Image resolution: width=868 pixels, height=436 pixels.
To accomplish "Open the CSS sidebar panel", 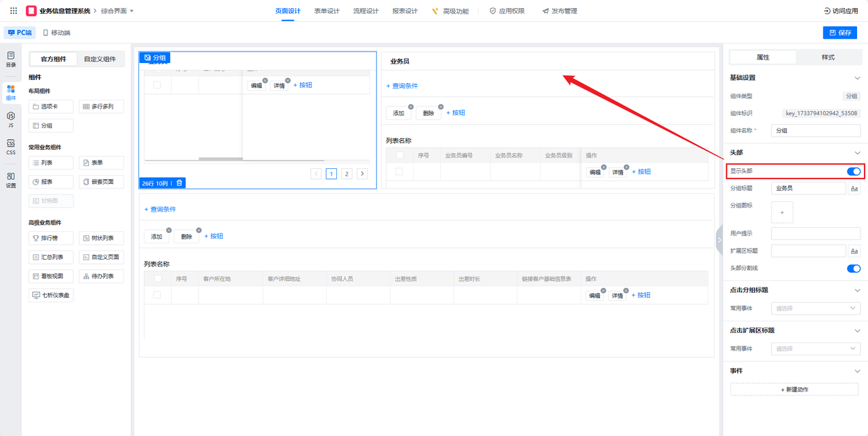I will [11, 147].
